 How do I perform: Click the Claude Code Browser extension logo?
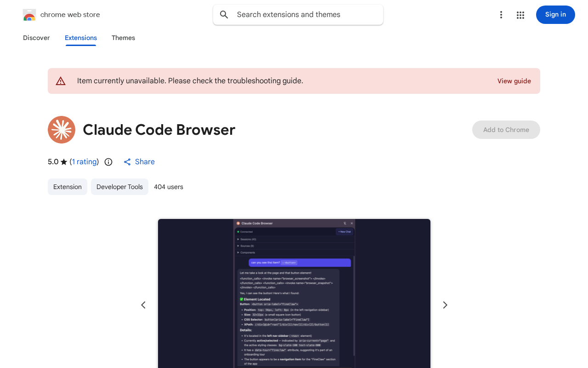pos(62,130)
